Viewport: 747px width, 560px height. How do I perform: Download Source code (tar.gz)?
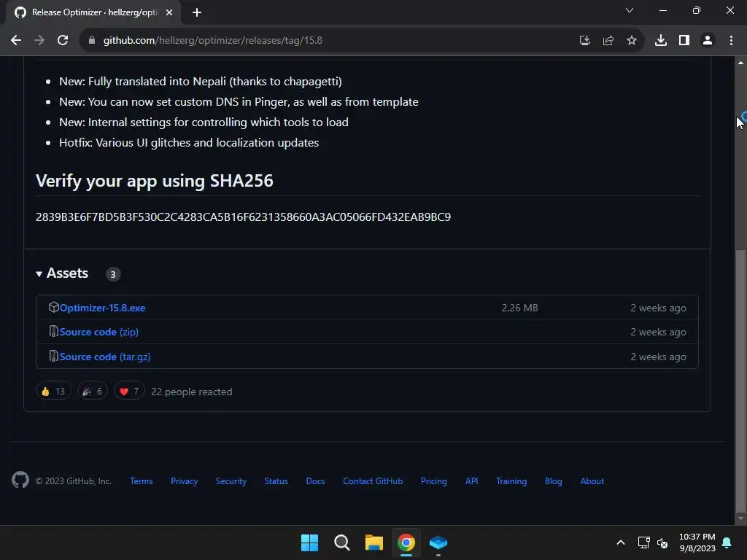[x=105, y=357]
